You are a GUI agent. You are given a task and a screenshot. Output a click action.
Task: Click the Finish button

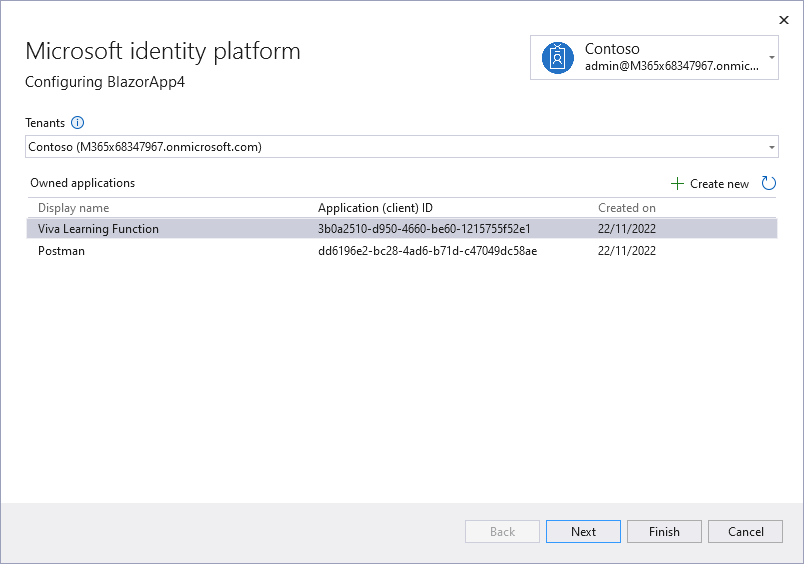pyautogui.click(x=665, y=532)
